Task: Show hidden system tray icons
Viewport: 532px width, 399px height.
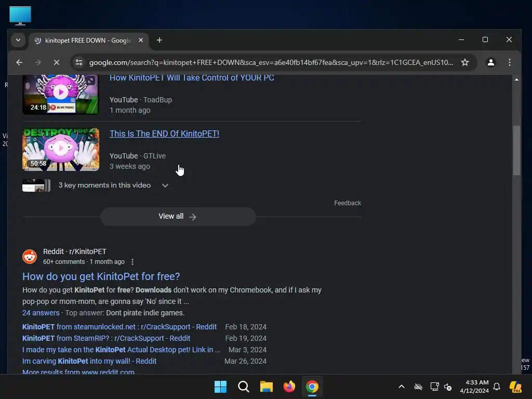Action: pyautogui.click(x=402, y=387)
